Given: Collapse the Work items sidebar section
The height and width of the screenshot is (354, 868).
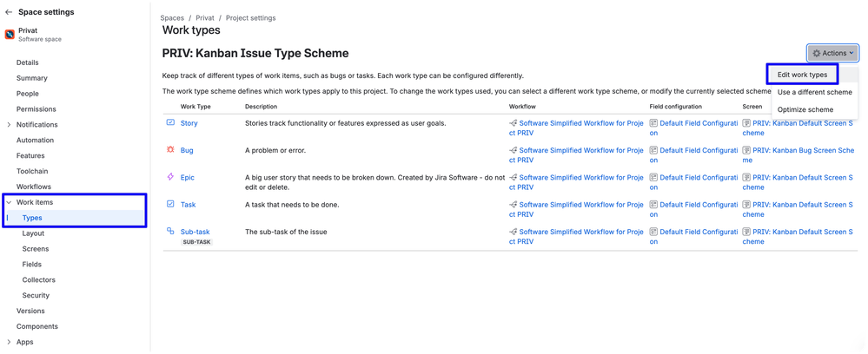Looking at the screenshot, I should point(9,202).
